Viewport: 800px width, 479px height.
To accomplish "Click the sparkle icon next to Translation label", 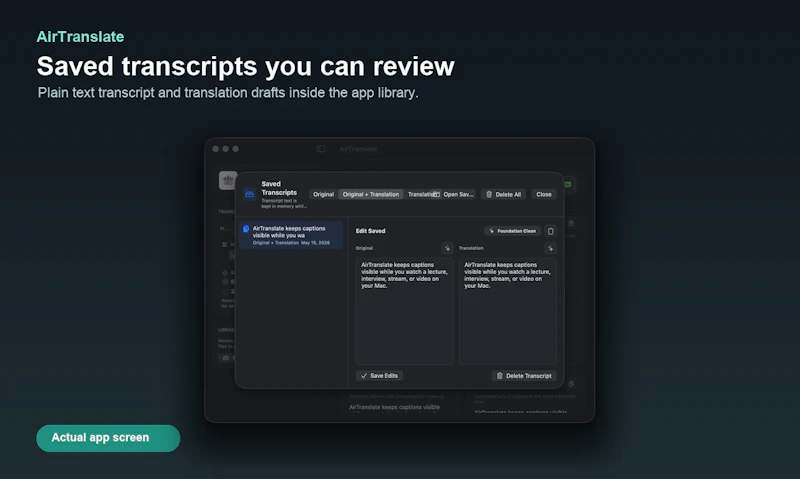I will (551, 248).
